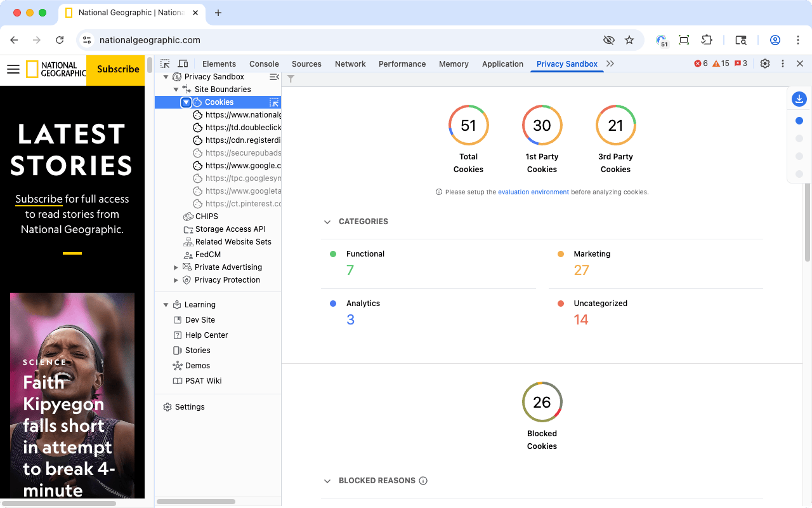Open the device toolbar toggle

point(181,63)
